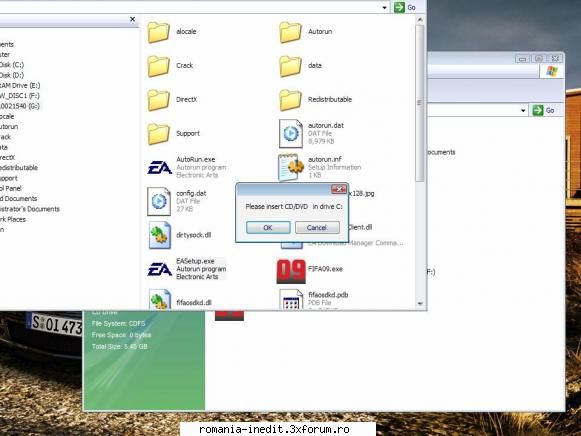Viewport: 581px width, 436px height.
Task: Select the fifaosdkd.dll file icon
Action: pos(160,299)
